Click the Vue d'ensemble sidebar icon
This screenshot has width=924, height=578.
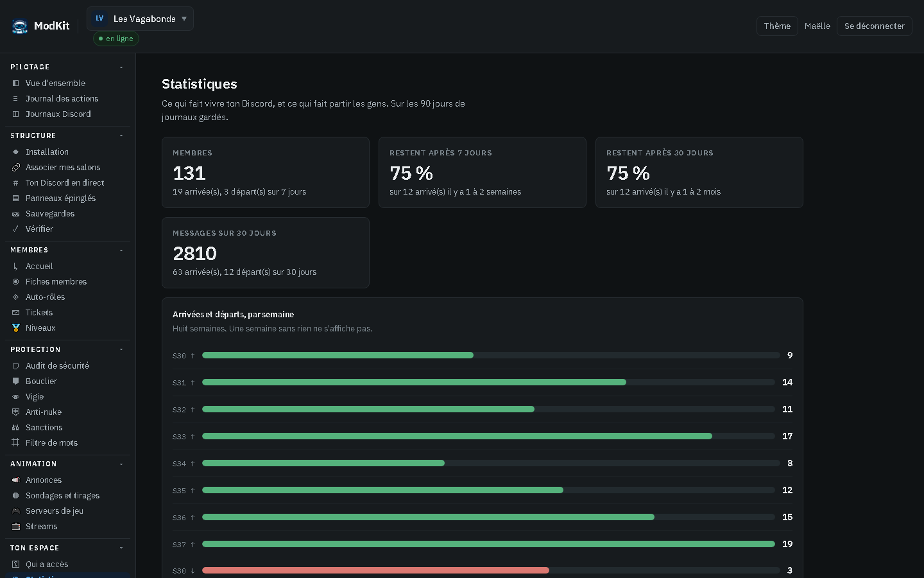(16, 83)
